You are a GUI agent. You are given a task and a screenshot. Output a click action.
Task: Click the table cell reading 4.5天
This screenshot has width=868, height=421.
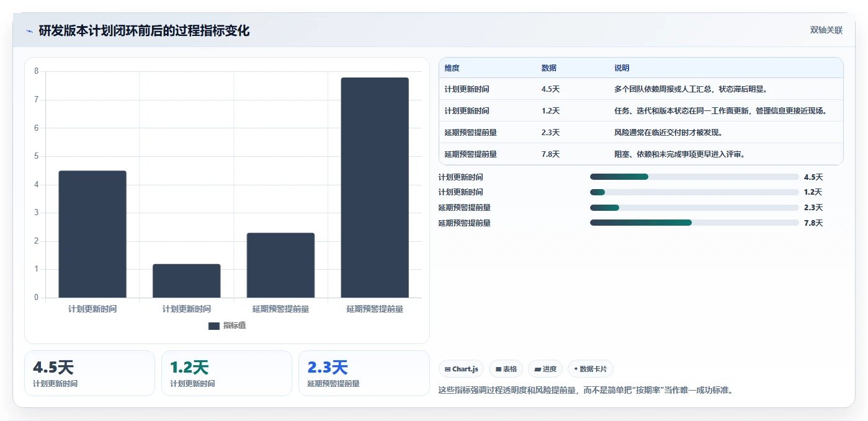(x=550, y=89)
